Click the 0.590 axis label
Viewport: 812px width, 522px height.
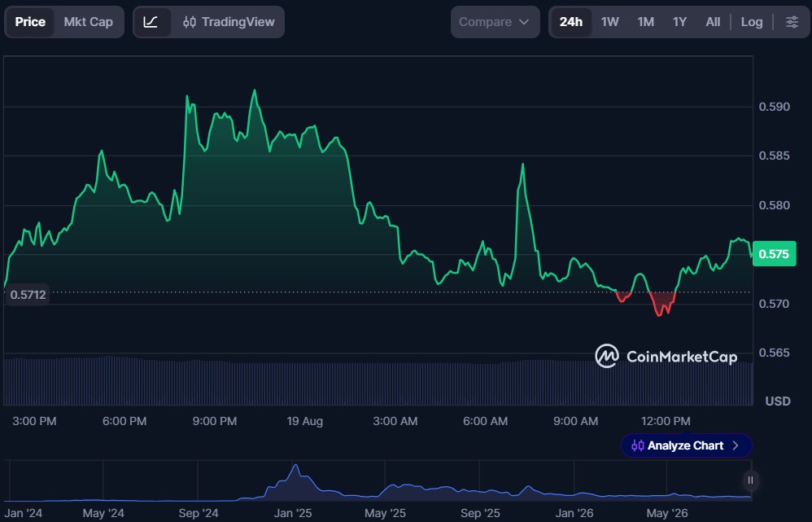775,107
